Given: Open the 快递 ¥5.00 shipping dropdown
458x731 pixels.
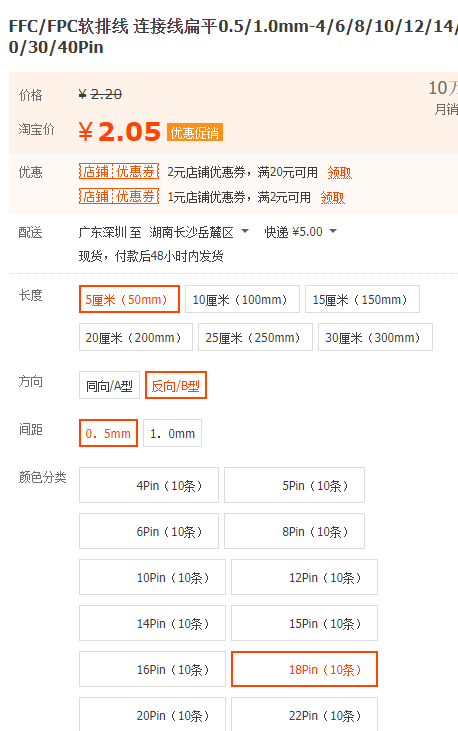Looking at the screenshot, I should click(300, 232).
